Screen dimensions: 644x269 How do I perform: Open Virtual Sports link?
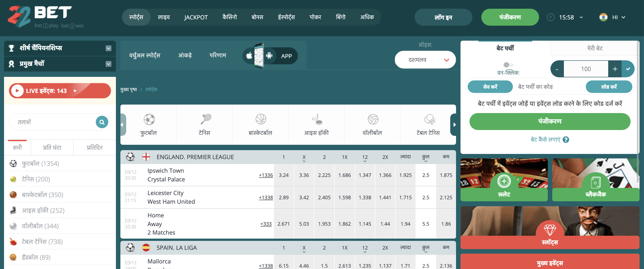pos(145,55)
